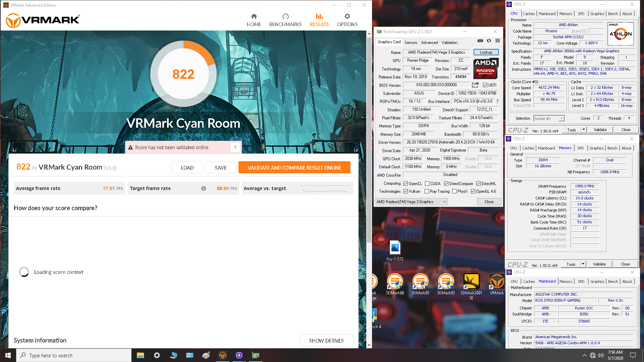
Task: Toggle the PhysX checkbox
Action: (x=454, y=191)
